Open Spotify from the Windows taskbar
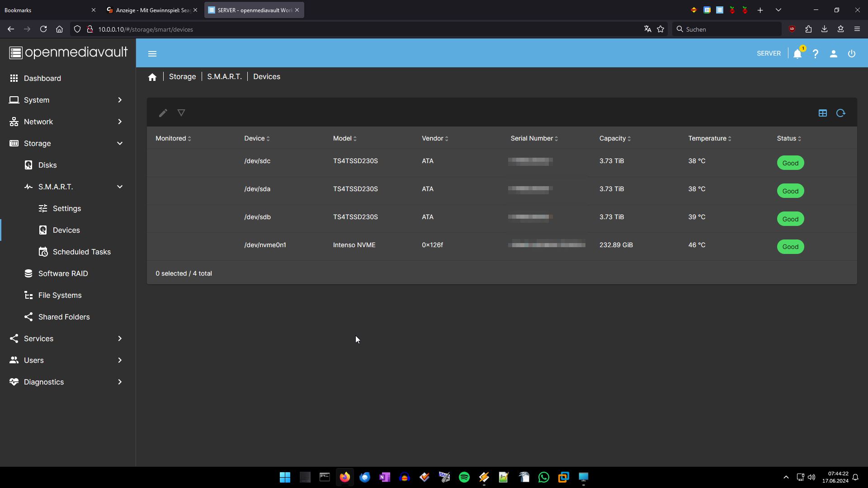Image resolution: width=868 pixels, height=488 pixels. 464,477
